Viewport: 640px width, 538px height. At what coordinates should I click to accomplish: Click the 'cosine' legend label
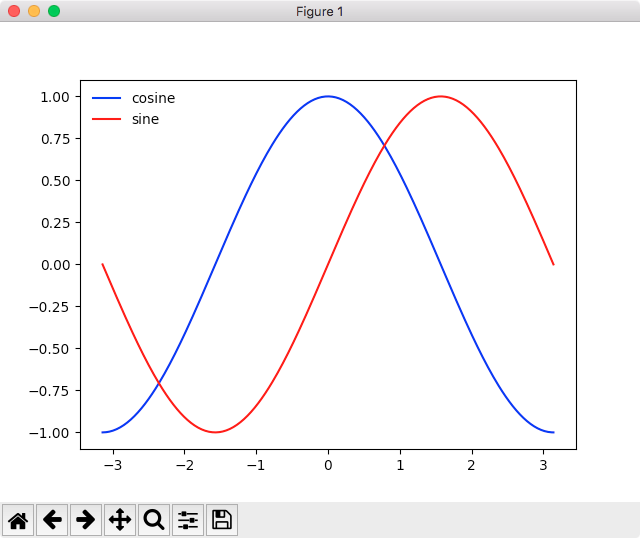[153, 98]
